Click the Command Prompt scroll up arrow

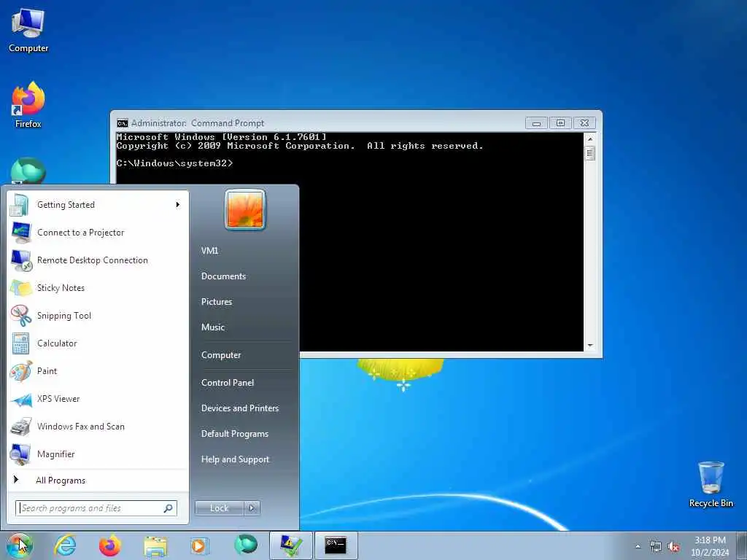click(x=589, y=139)
